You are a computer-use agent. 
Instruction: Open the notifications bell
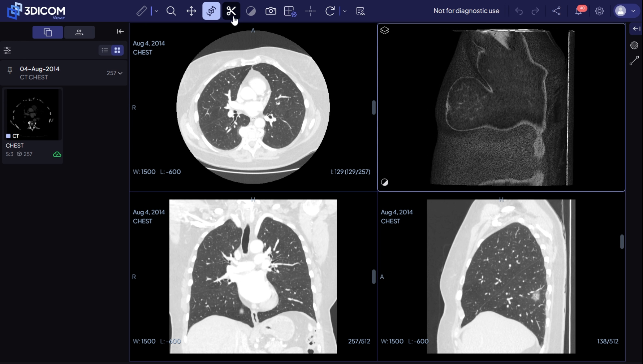579,11
